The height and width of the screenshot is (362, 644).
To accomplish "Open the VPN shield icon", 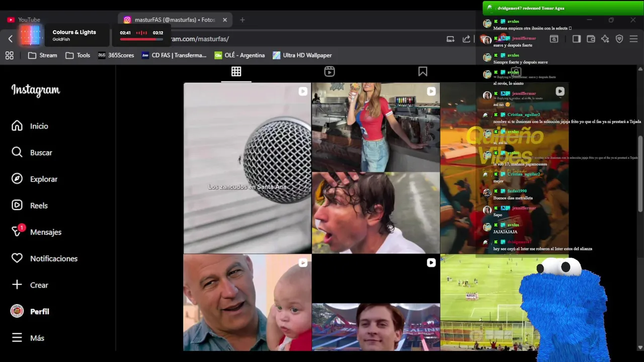I will (x=619, y=39).
